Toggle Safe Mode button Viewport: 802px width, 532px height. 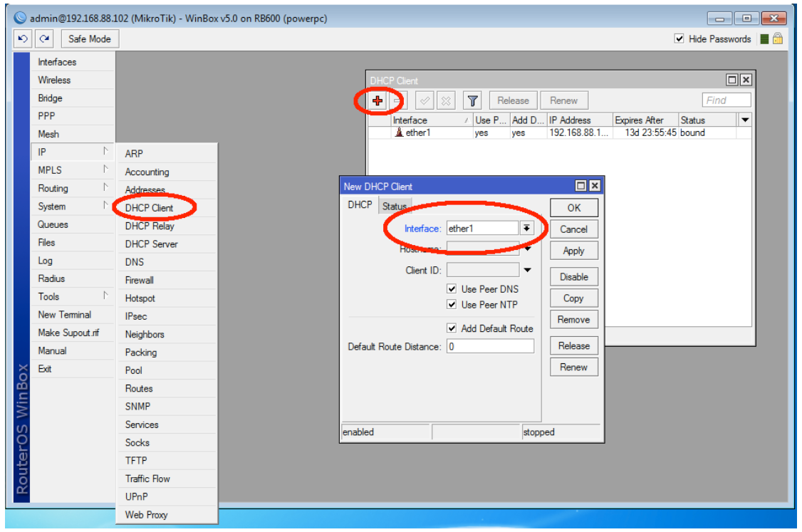tap(90, 39)
